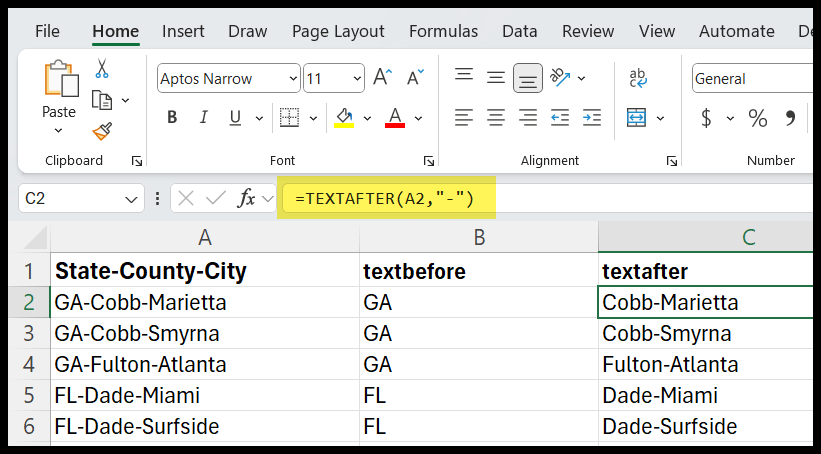
Task: Top align cell contents
Action: coord(464,75)
